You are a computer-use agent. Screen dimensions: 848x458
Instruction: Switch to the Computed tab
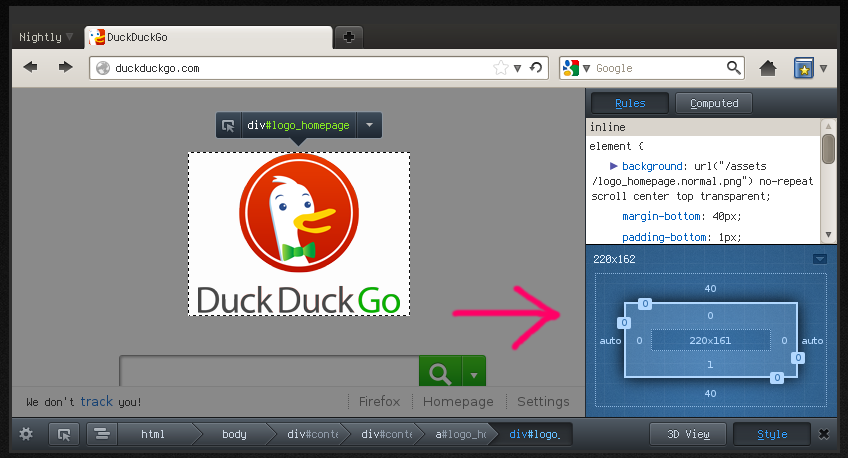[x=714, y=103]
